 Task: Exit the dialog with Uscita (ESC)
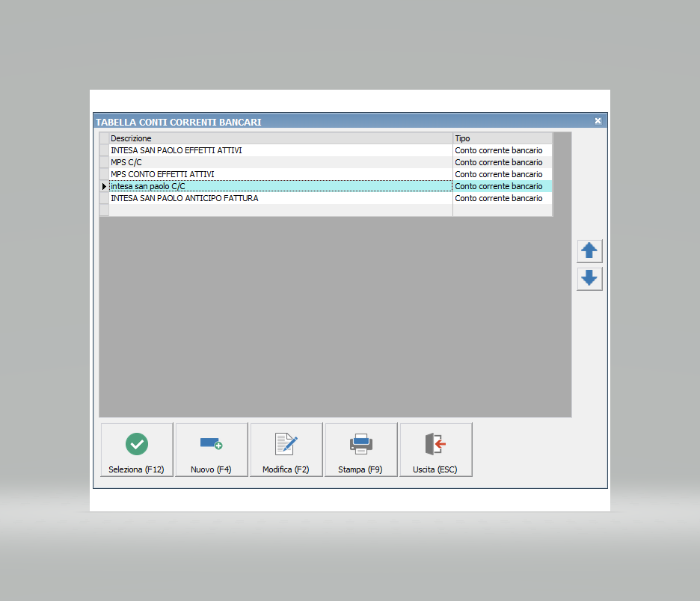[x=436, y=450]
